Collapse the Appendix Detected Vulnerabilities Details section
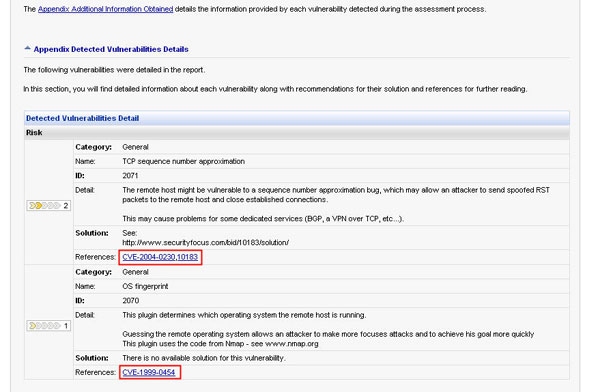This screenshot has height=392, width=600. [x=27, y=49]
